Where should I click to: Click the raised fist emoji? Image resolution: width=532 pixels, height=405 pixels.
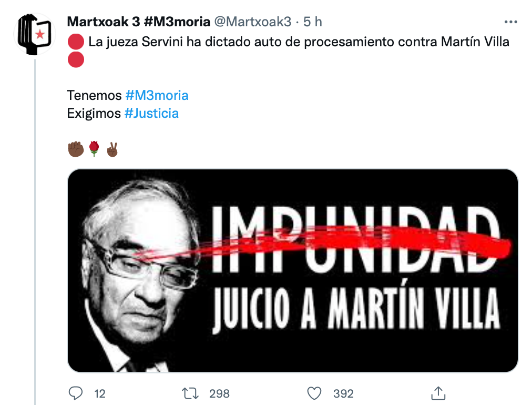76,149
